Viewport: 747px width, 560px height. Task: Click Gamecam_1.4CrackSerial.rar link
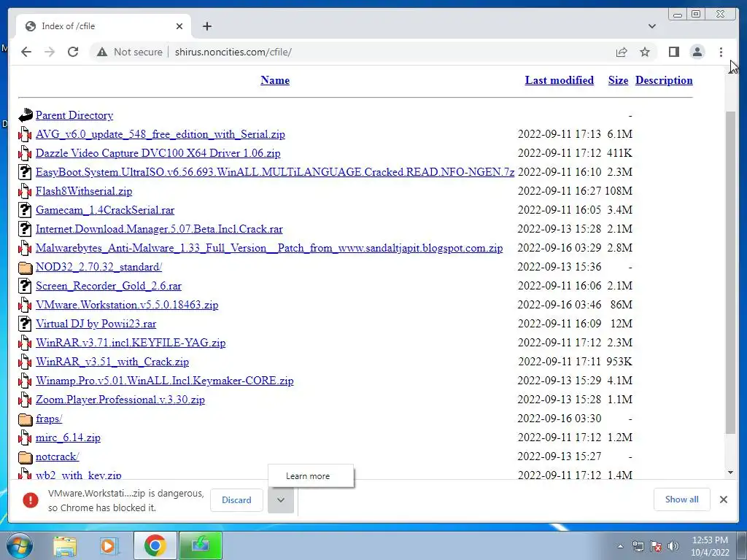click(105, 210)
